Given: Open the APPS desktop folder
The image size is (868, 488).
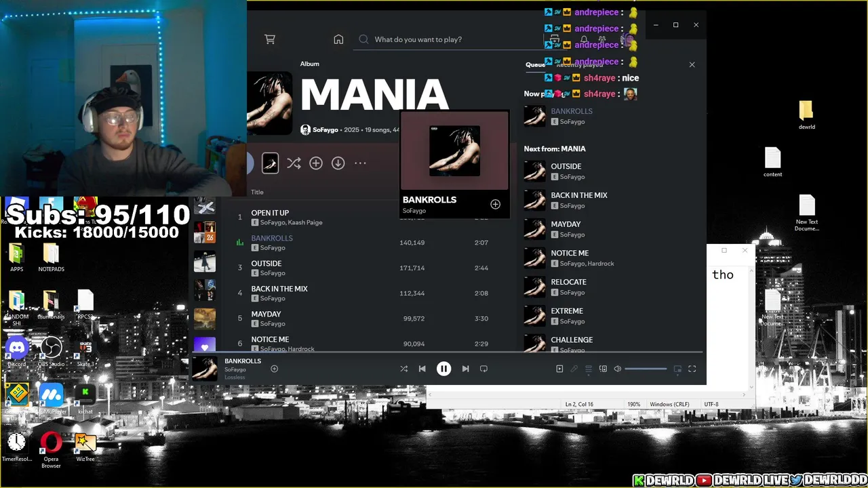Looking at the screenshot, I should [x=17, y=258].
